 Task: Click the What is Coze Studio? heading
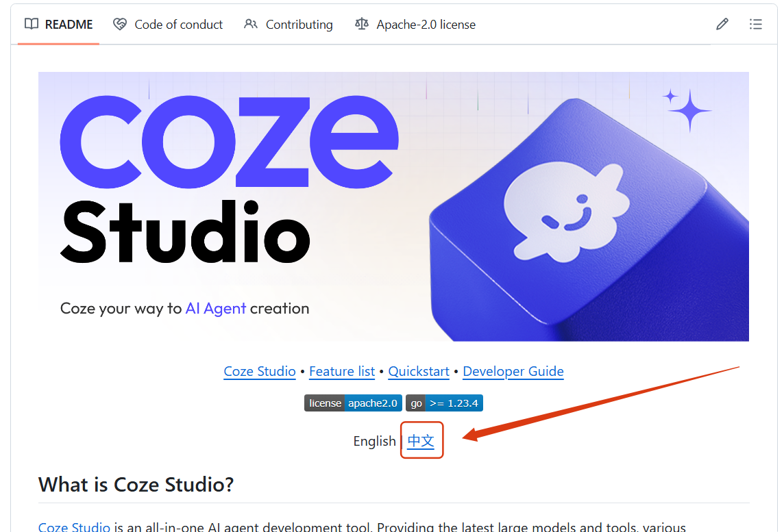(136, 485)
